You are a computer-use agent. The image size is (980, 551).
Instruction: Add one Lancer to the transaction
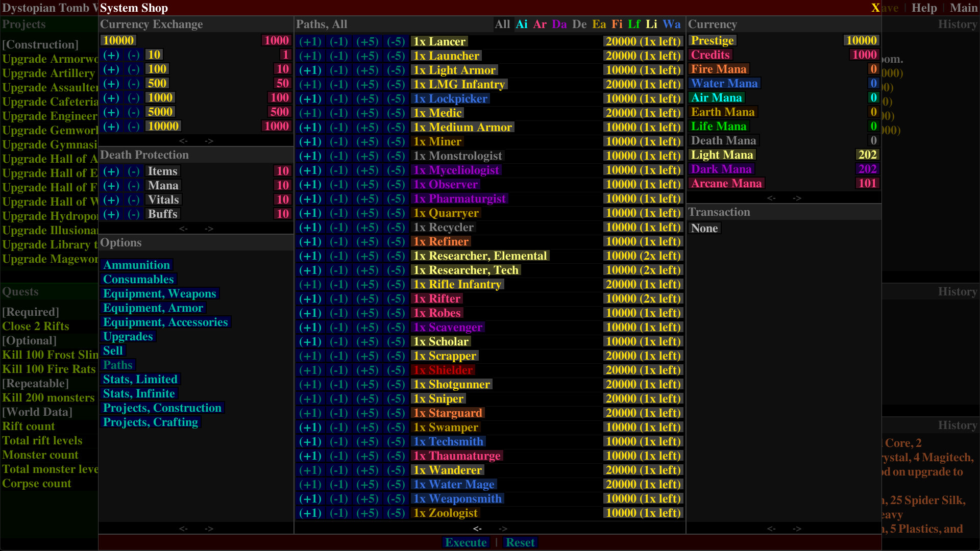[310, 41]
